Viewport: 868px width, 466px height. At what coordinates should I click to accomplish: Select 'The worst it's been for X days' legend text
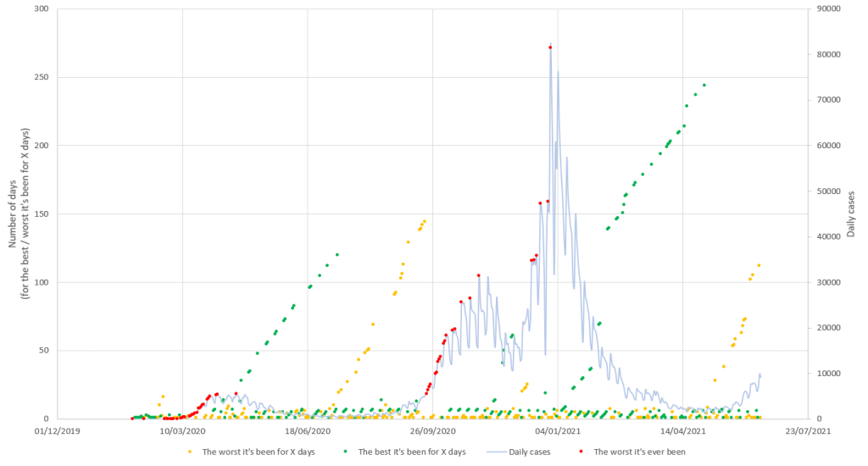tap(259, 452)
